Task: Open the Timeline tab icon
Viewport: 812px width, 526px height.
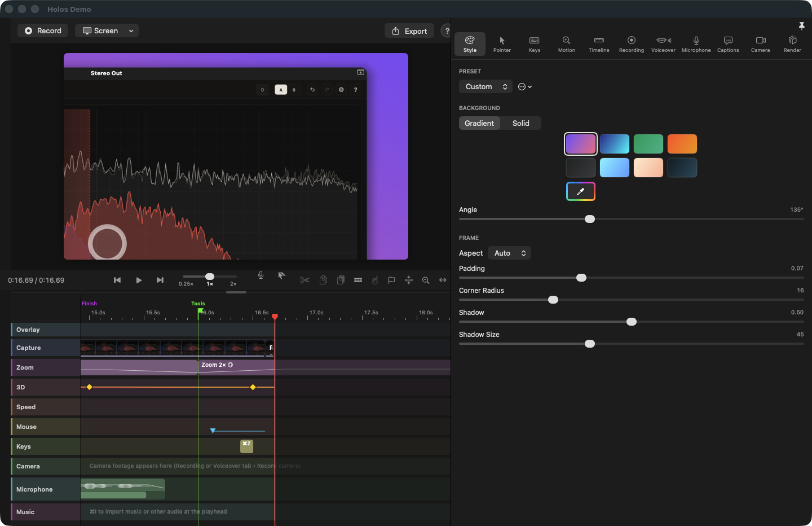Action: click(599, 41)
